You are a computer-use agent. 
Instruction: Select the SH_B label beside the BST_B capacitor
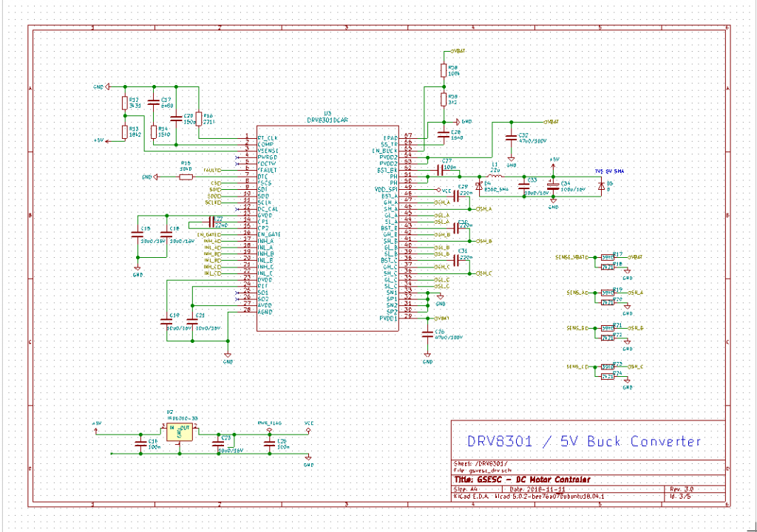(483, 241)
